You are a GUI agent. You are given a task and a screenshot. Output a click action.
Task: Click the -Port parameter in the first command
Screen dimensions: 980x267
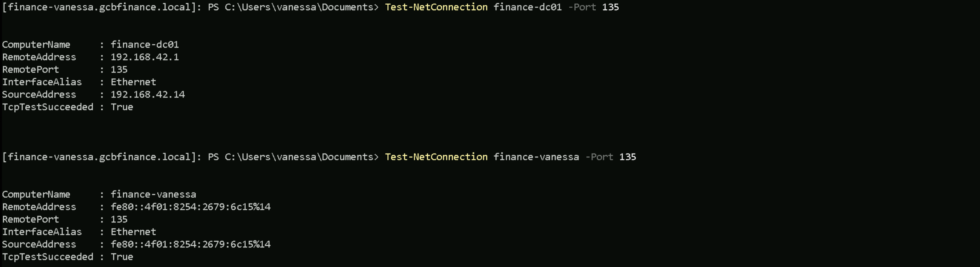582,7
